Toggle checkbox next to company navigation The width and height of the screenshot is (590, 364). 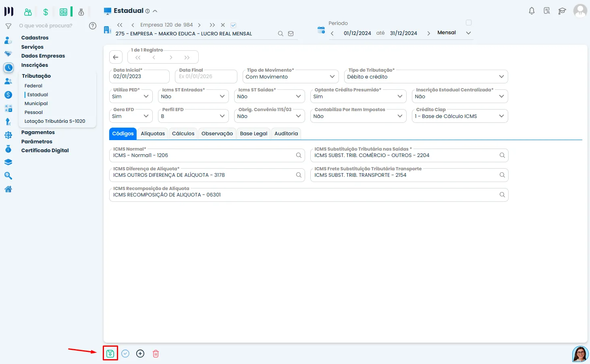click(233, 25)
